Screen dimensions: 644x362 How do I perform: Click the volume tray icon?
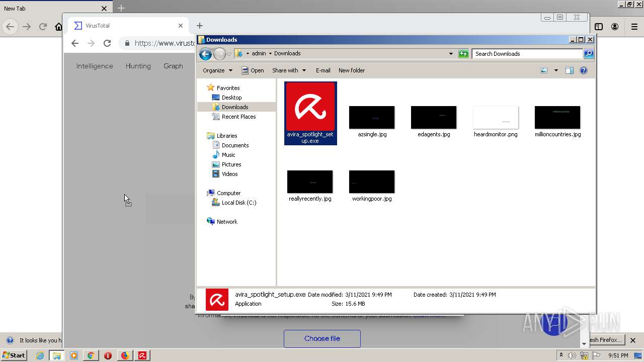pos(572,355)
